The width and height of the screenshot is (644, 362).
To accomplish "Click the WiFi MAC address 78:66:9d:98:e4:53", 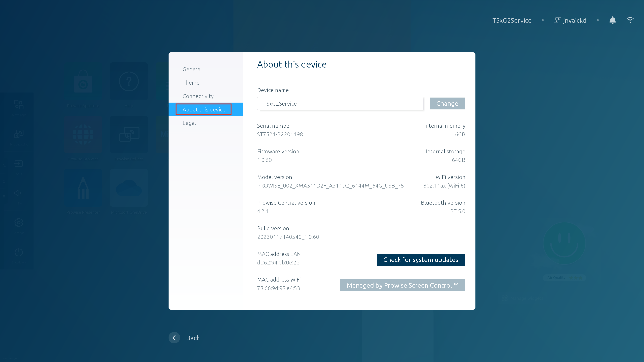I will click(279, 288).
